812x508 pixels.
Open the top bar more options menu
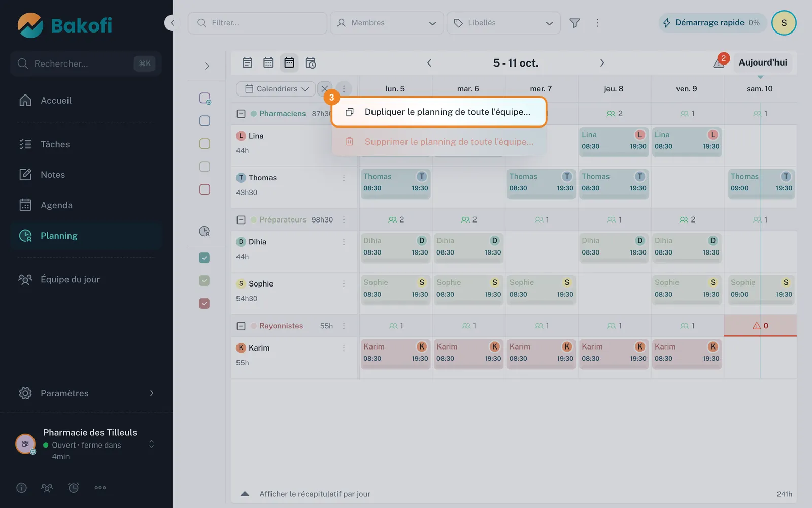coord(597,23)
